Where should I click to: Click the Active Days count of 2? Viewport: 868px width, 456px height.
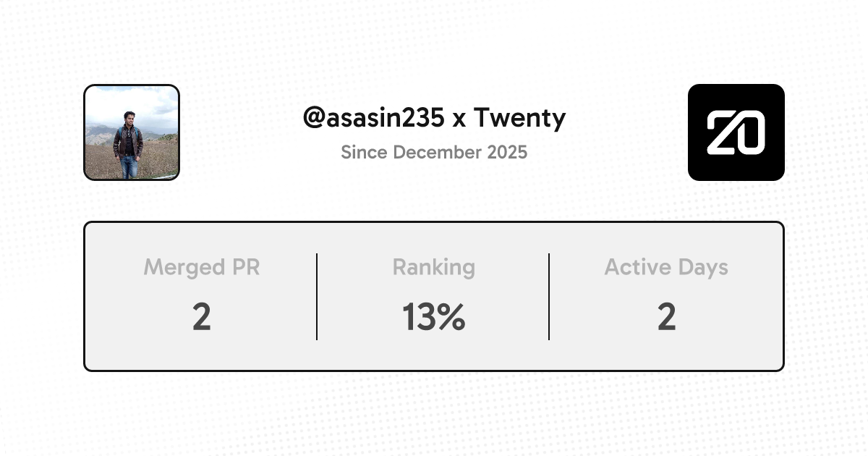tap(666, 317)
